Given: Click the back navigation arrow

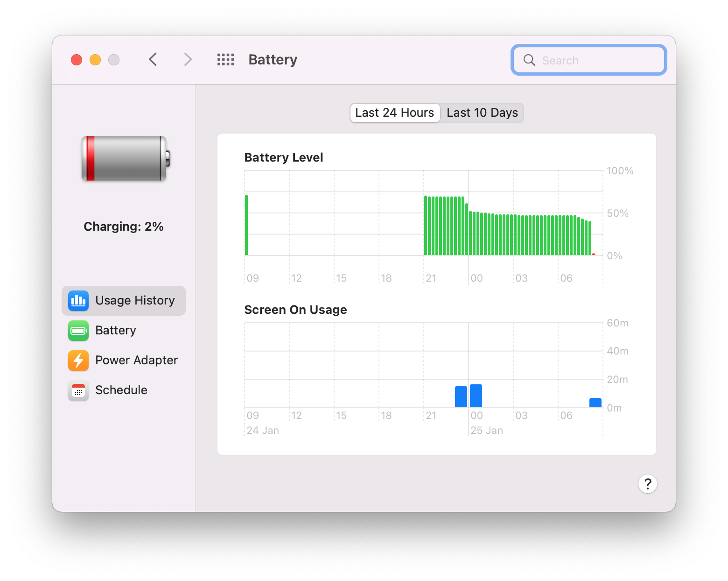Looking at the screenshot, I should [x=153, y=59].
